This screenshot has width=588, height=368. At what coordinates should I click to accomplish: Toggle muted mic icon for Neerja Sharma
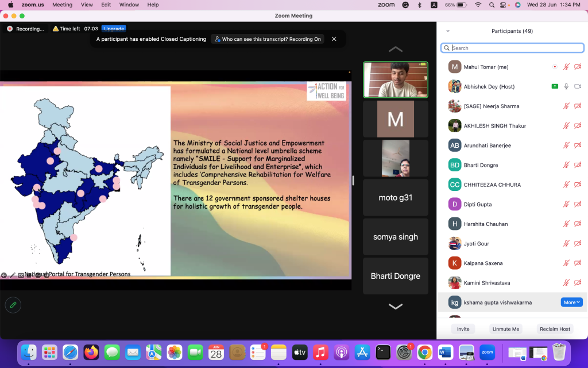566,106
